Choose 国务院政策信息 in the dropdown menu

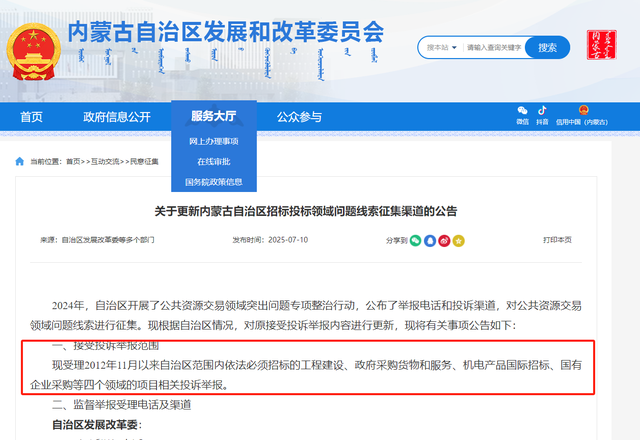point(213,182)
